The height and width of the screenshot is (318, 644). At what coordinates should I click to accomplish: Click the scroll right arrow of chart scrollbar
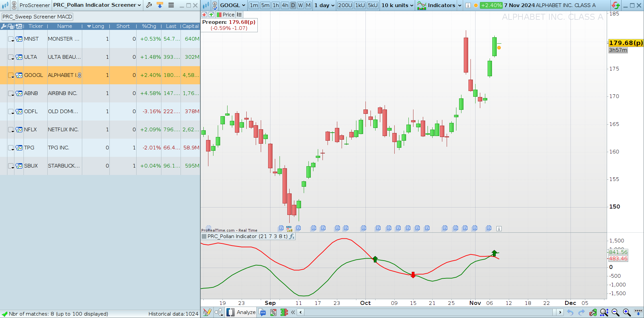point(560,312)
